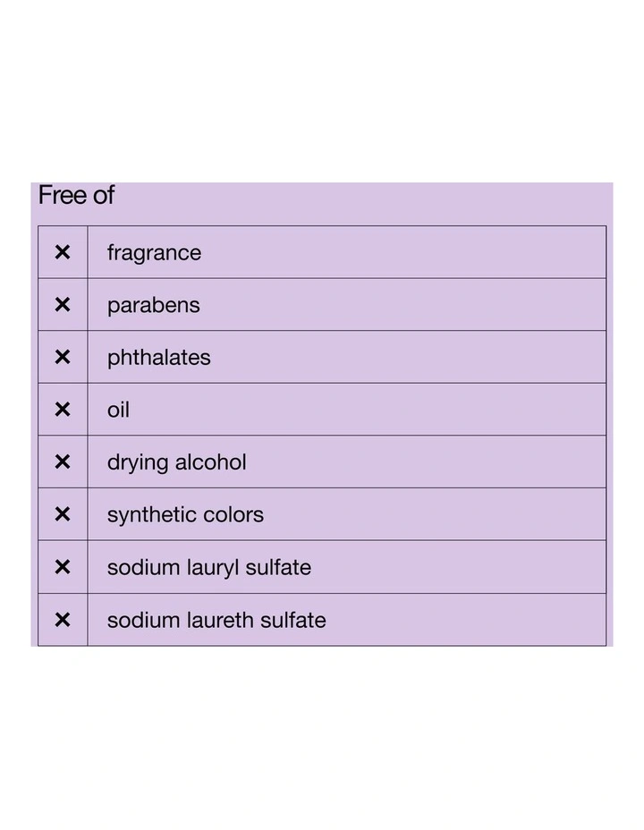
Task: Click the X mark beside fragrance
Action: coord(63,252)
